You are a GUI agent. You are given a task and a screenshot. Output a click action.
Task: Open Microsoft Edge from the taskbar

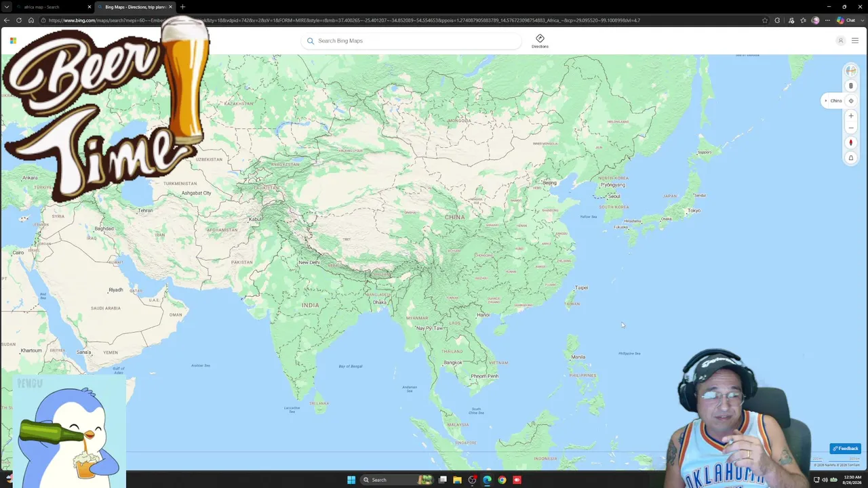pos(487,480)
